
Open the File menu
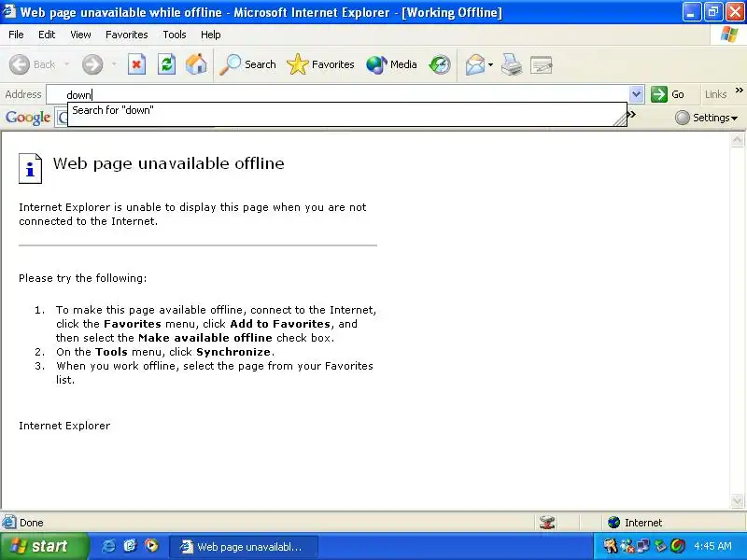(x=16, y=35)
